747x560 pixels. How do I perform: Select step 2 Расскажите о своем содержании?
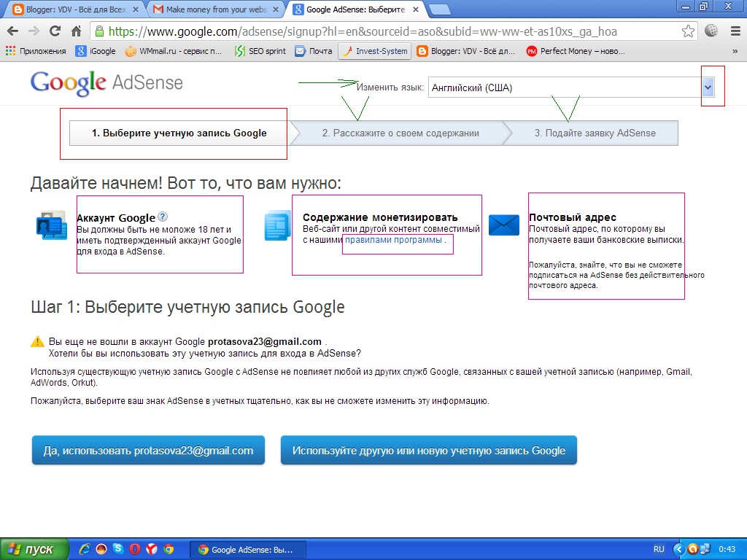click(x=400, y=133)
